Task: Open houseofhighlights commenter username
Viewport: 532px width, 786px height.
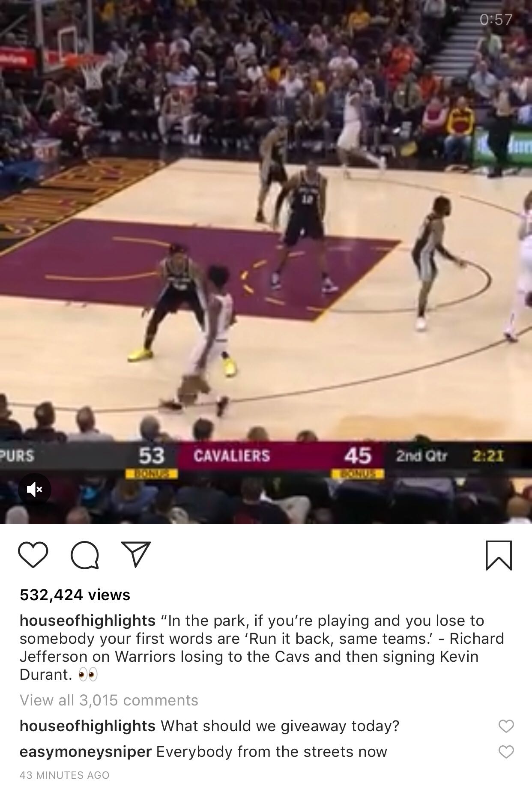Action: pyautogui.click(x=87, y=726)
